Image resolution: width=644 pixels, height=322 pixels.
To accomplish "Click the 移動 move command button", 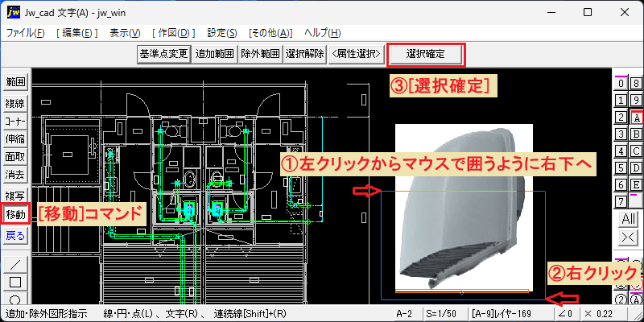I will [15, 214].
